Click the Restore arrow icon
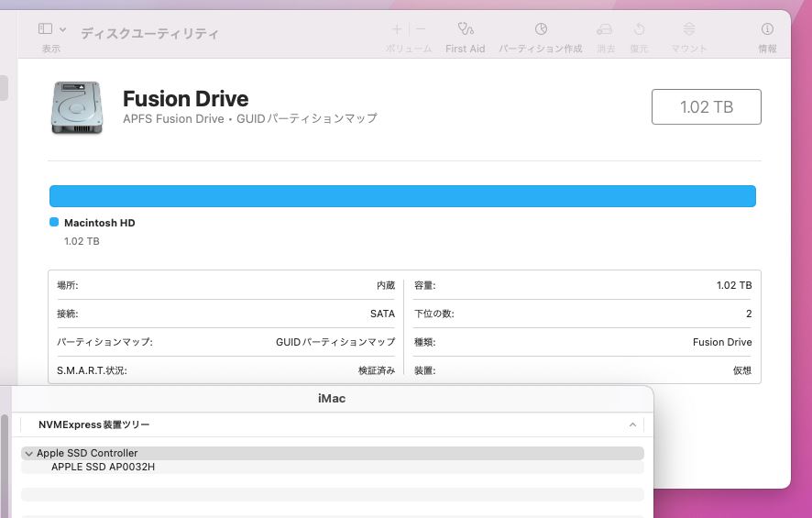812x518 pixels. pyautogui.click(x=639, y=29)
